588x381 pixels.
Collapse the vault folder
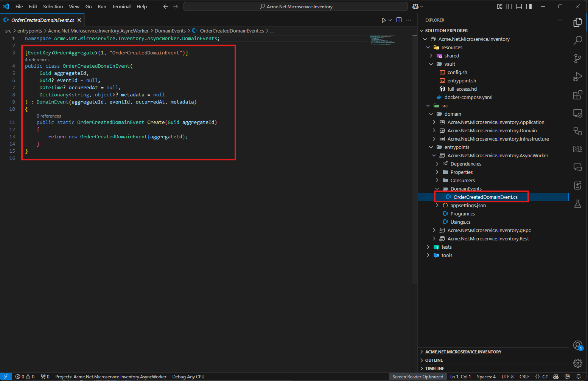tap(431, 64)
